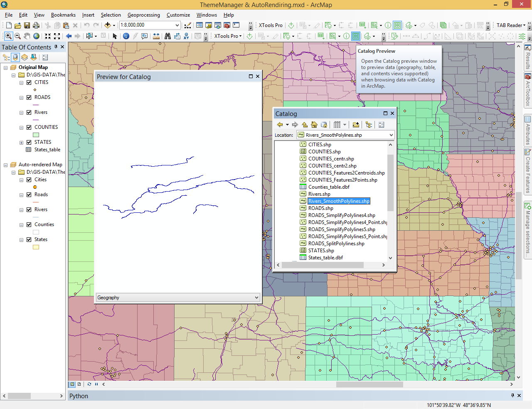Expand the Catalog Location dropdown
Viewport: 532px width, 409px height.
point(391,135)
